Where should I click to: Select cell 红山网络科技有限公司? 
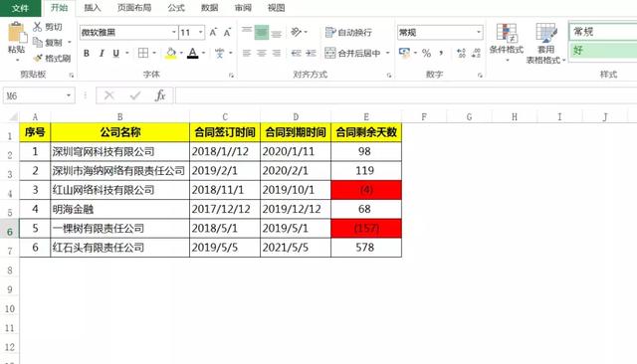(119, 190)
